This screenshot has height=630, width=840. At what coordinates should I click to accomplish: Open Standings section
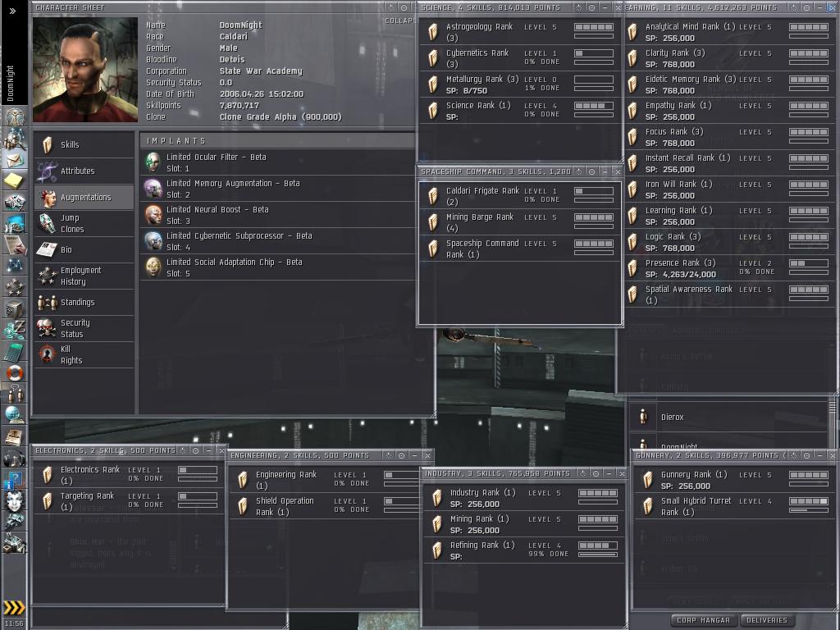[x=84, y=302]
